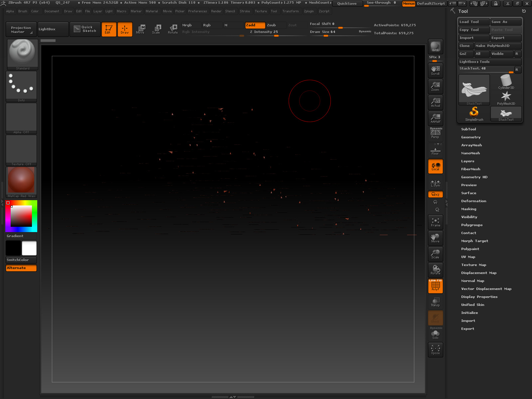This screenshot has height=399, width=532.
Task: Toggle Transp transparency mode
Action: point(435,302)
